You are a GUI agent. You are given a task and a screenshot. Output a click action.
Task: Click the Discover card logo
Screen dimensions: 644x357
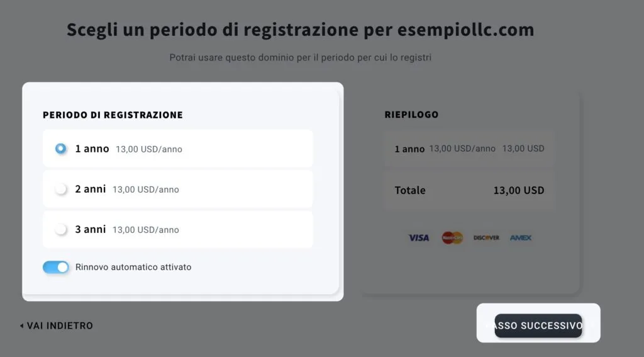(486, 238)
